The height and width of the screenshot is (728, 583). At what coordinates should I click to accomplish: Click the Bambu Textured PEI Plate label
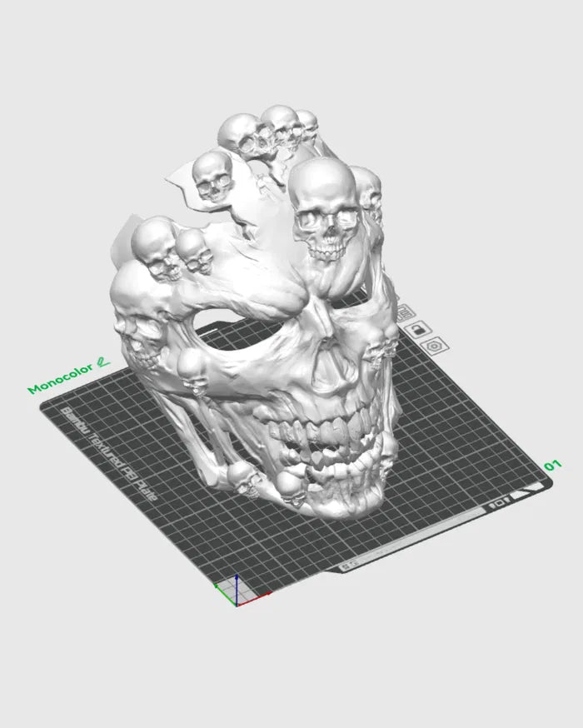(112, 458)
